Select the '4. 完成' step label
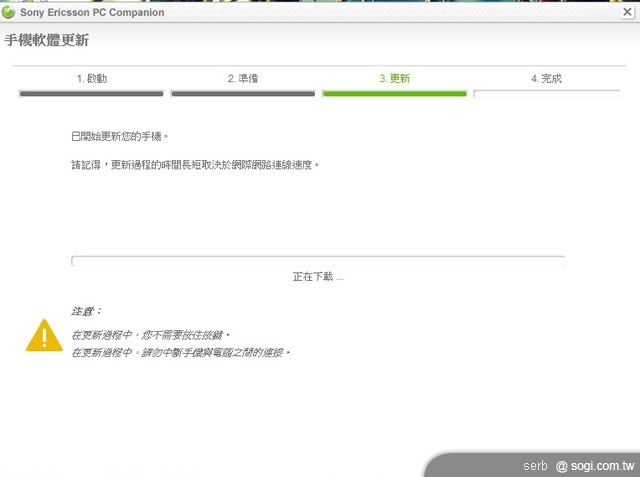The image size is (640, 477). tap(546, 78)
